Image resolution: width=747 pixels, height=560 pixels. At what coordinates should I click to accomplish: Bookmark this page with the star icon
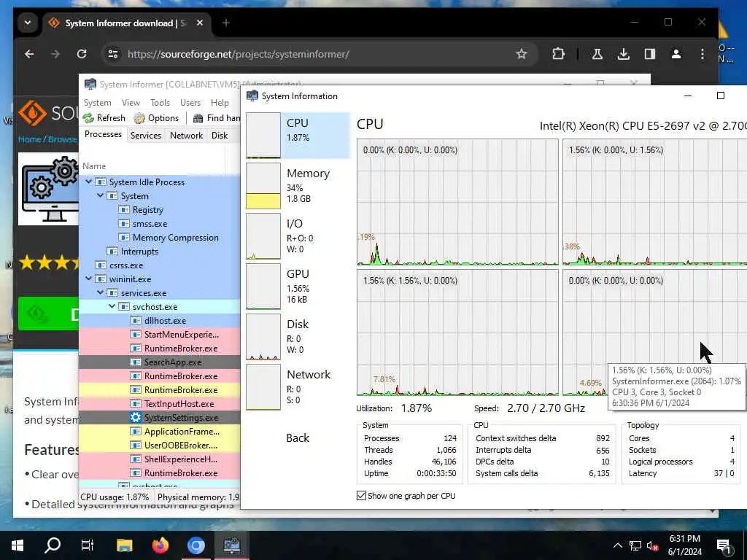tap(522, 54)
